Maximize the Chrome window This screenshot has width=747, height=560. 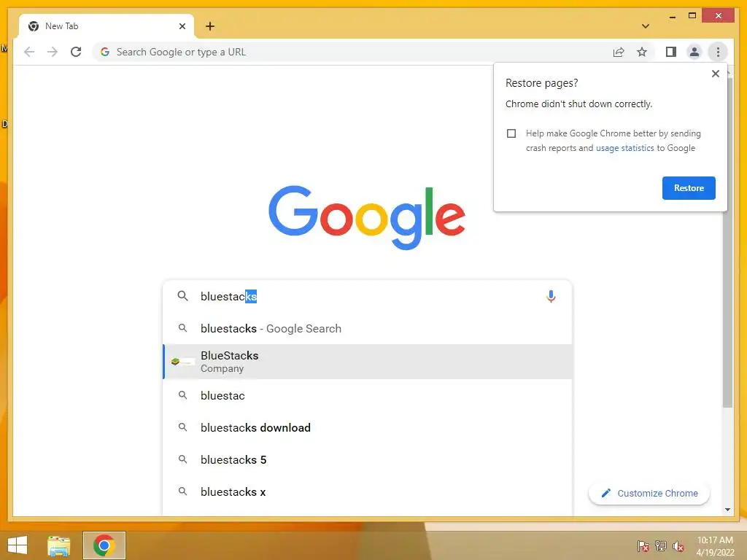tap(692, 16)
